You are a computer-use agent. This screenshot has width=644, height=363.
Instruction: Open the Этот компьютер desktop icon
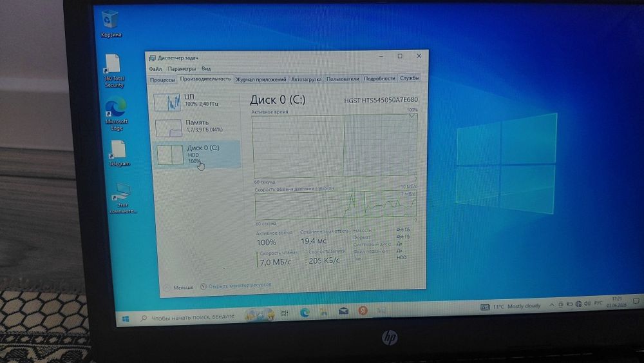pos(122,198)
